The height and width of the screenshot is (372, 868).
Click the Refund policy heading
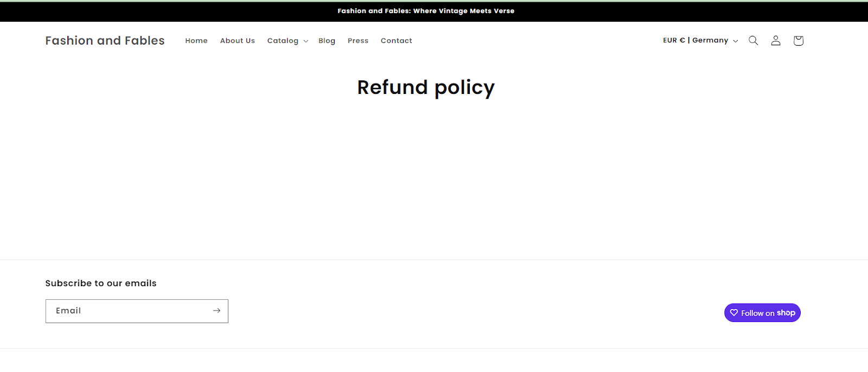click(x=426, y=88)
